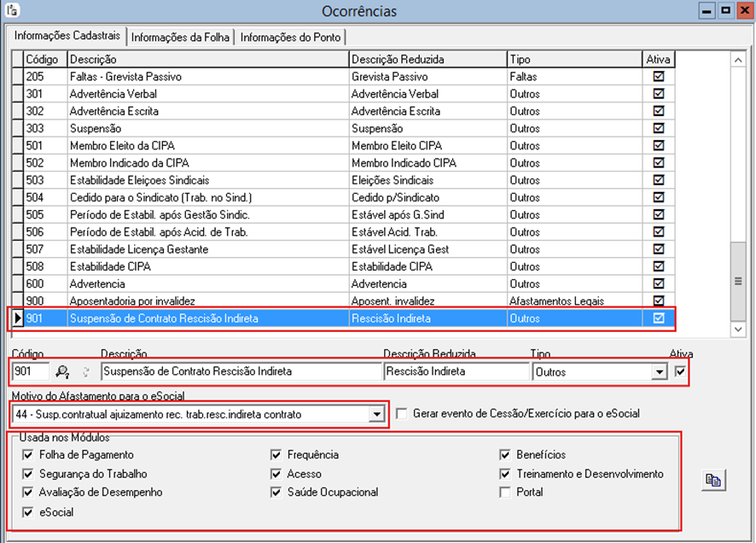Click the copy icon button at right
Viewport: 756px width, 543px height.
[x=713, y=481]
